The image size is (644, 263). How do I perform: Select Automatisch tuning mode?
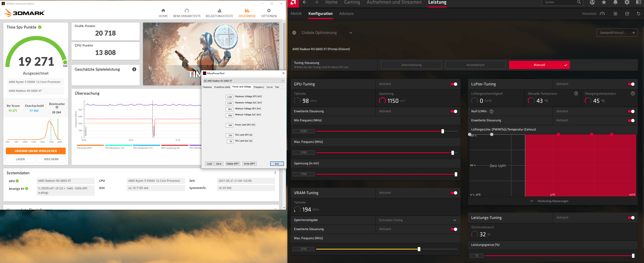(x=475, y=65)
